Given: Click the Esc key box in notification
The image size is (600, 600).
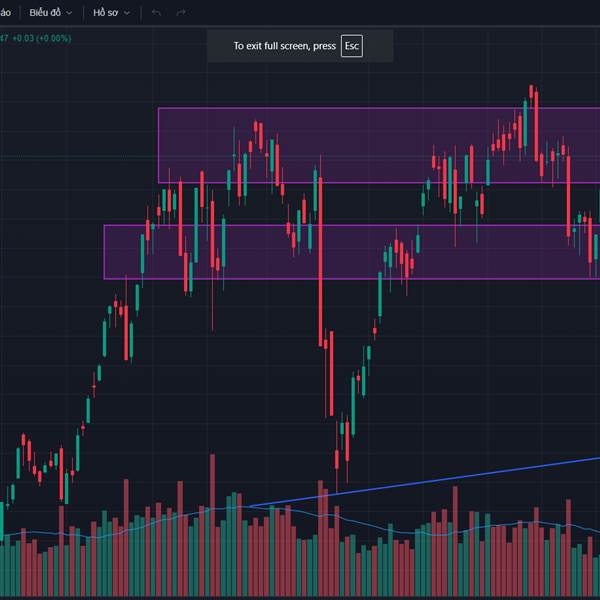Looking at the screenshot, I should point(351,46).
